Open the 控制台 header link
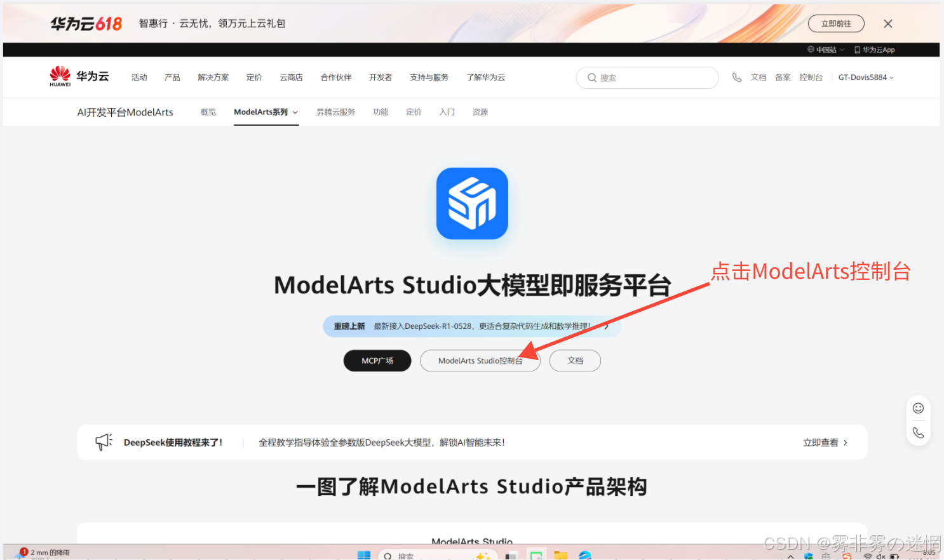Screen dimensions: 944x560 811,77
